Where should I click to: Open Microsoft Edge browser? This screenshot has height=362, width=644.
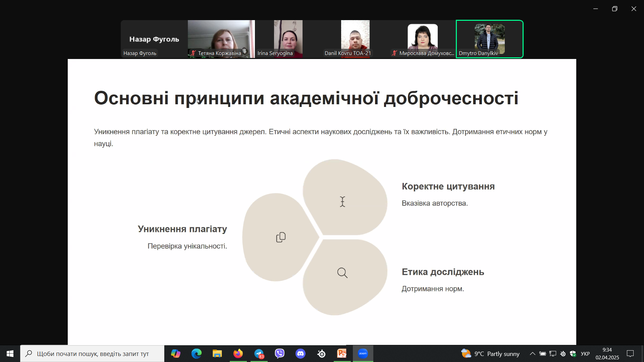[x=197, y=354]
